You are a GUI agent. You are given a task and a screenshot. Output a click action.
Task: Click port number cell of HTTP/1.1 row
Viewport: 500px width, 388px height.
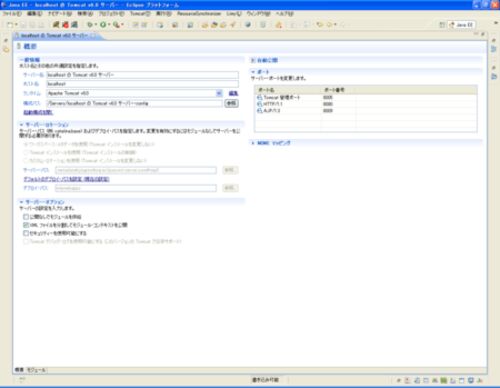point(338,104)
